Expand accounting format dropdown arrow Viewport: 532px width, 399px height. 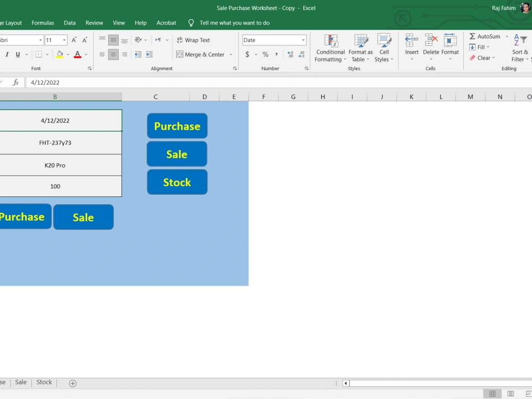pyautogui.click(x=256, y=54)
